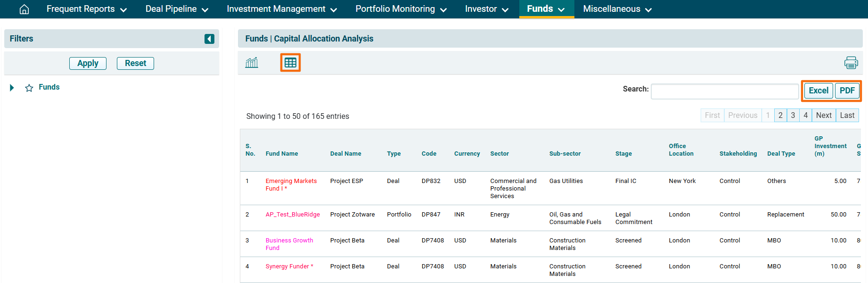Screen dimensions: 868x283
Task: Click into the Search input field
Action: (724, 92)
